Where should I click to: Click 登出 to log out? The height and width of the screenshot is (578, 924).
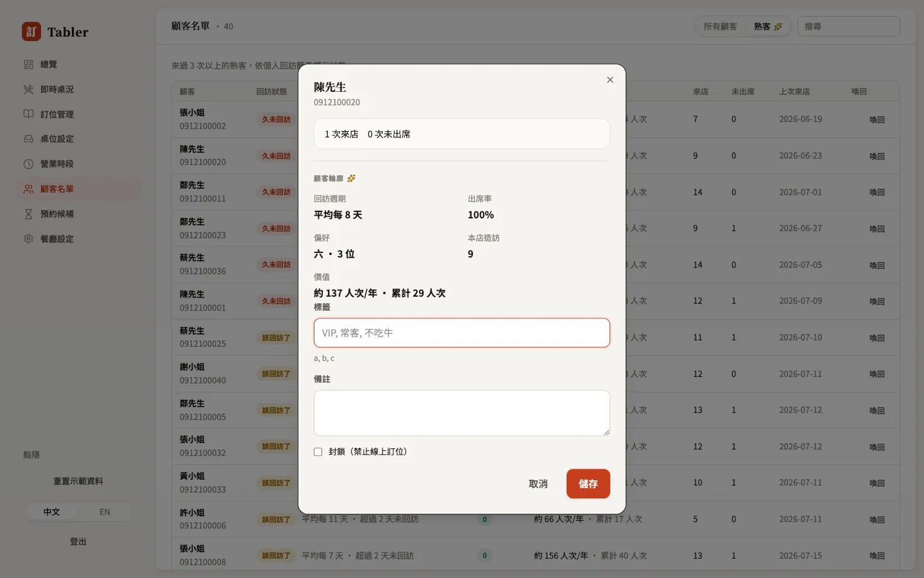pyautogui.click(x=78, y=541)
